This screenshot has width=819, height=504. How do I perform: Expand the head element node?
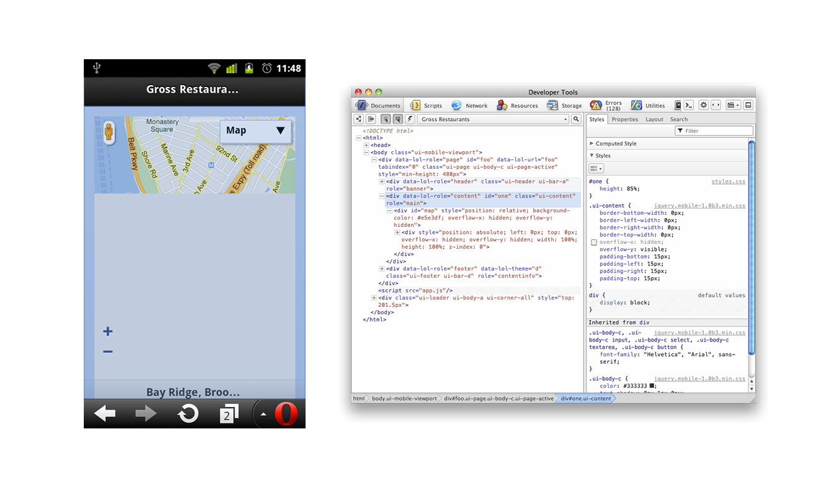tap(367, 144)
